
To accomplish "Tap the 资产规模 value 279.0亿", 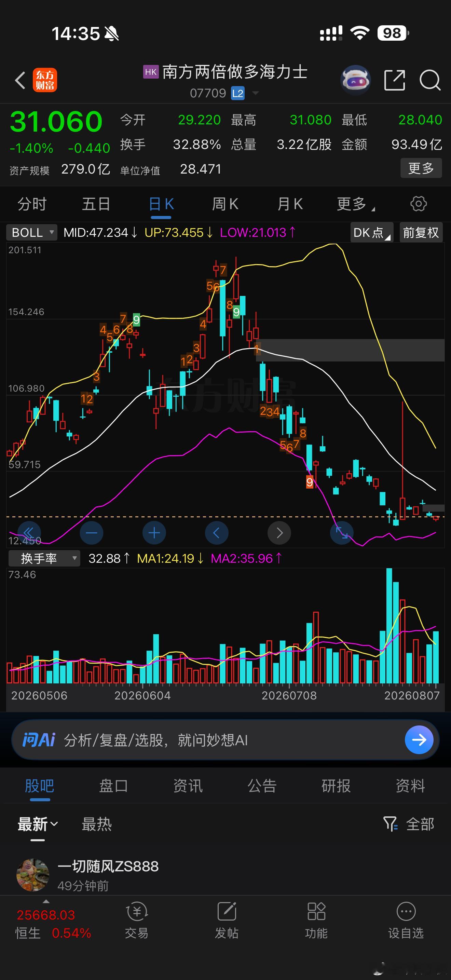I will (85, 169).
